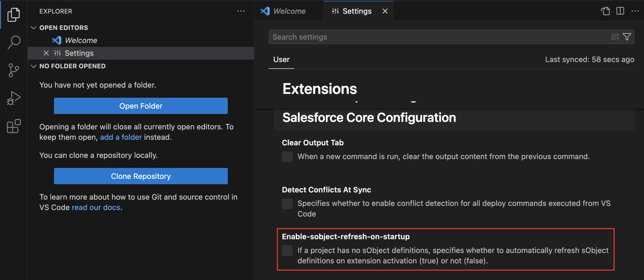Clear settings search input icon

615,37
